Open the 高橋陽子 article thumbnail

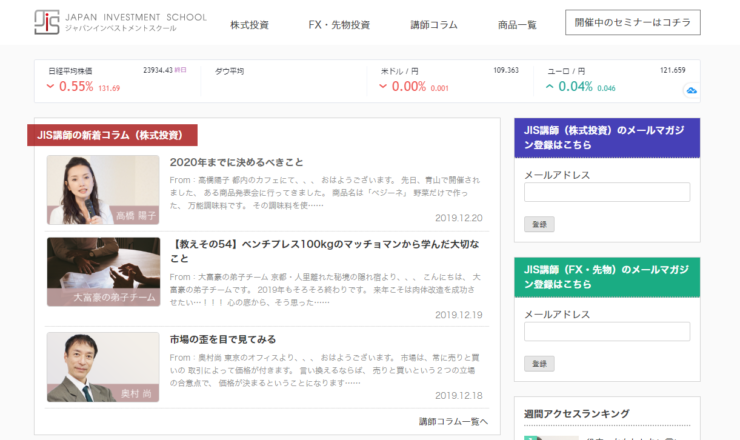(102, 190)
